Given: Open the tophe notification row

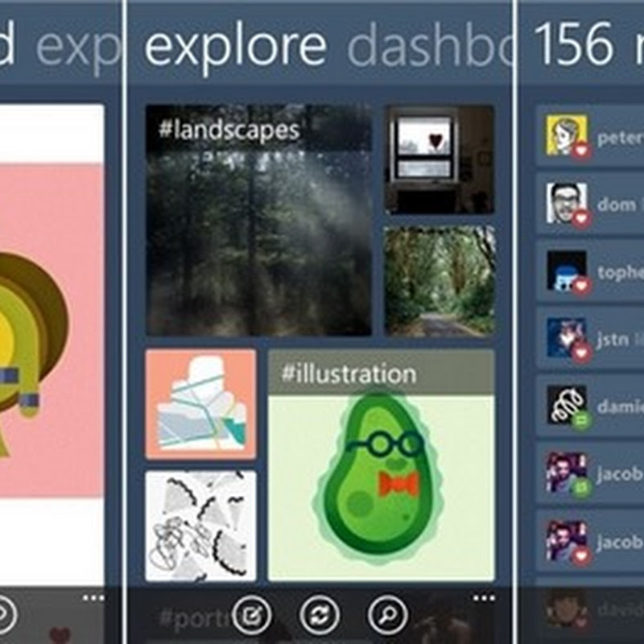Looking at the screenshot, I should [x=590, y=271].
